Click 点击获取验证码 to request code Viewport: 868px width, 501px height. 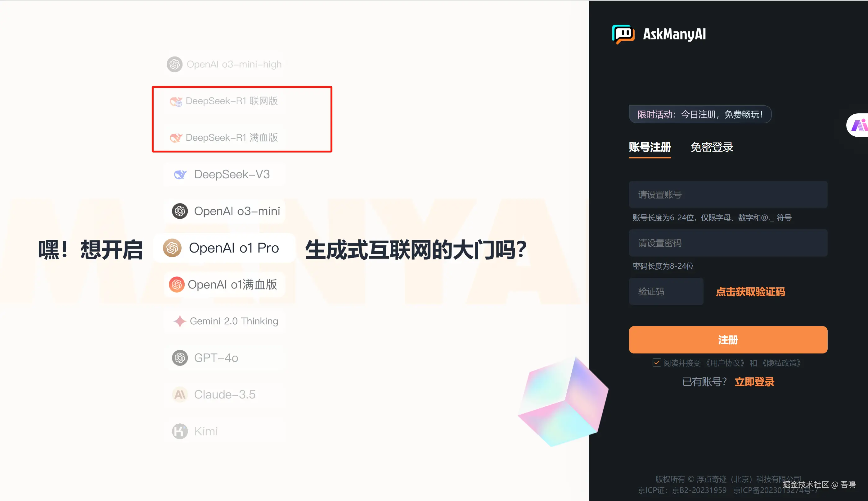[x=750, y=292]
